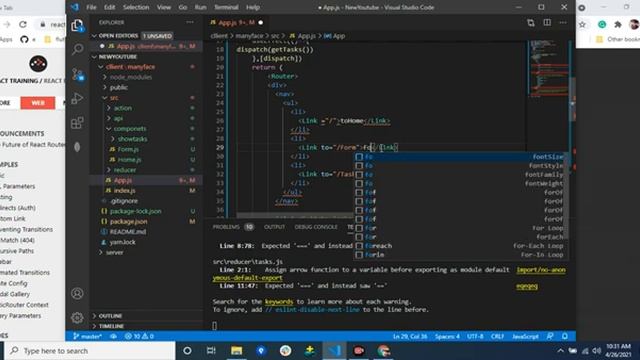Click minimap slider in editor
The width and height of the screenshot is (640, 360).
547,69
